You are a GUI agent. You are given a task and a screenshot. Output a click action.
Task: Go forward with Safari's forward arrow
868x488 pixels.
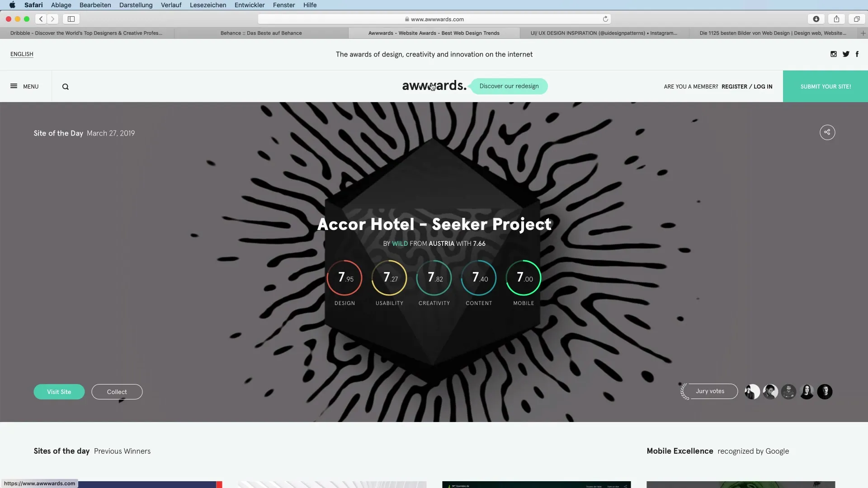(53, 19)
